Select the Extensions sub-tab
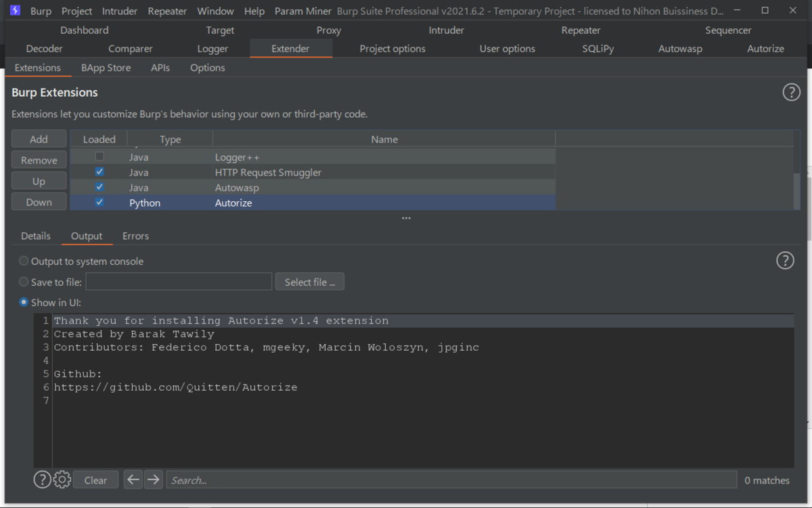The height and width of the screenshot is (508, 812). point(38,68)
